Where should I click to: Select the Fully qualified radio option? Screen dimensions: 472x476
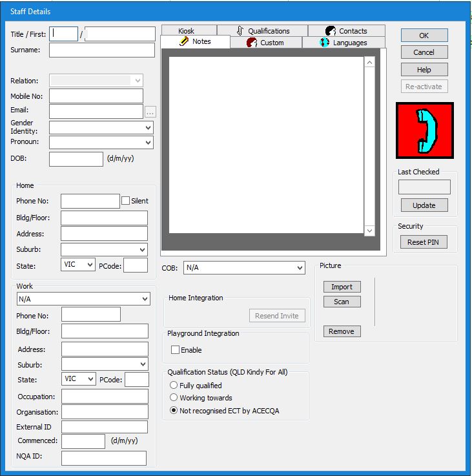[174, 386]
